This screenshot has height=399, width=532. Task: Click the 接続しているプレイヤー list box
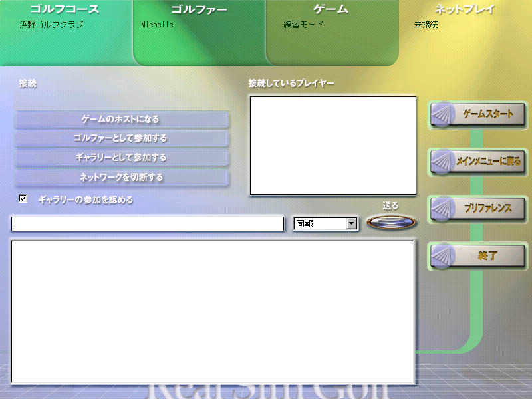332,146
